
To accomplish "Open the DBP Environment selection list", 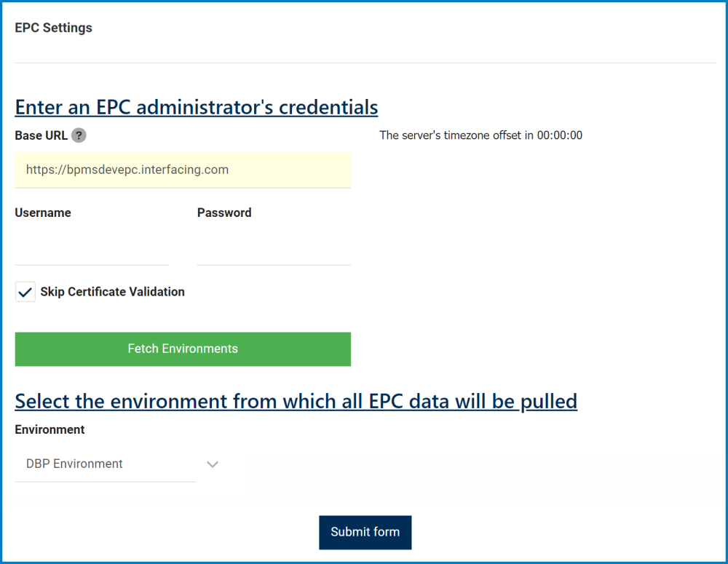I will pos(106,464).
